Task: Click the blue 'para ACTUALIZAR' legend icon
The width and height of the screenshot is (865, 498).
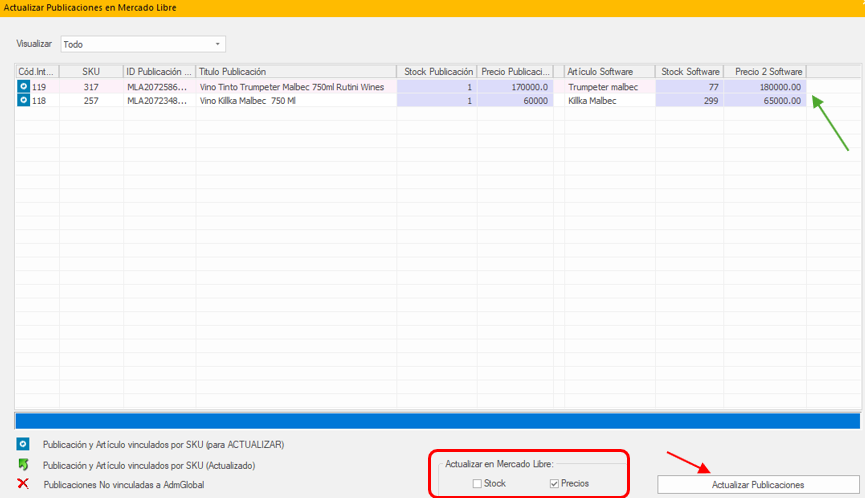Action: 23,444
